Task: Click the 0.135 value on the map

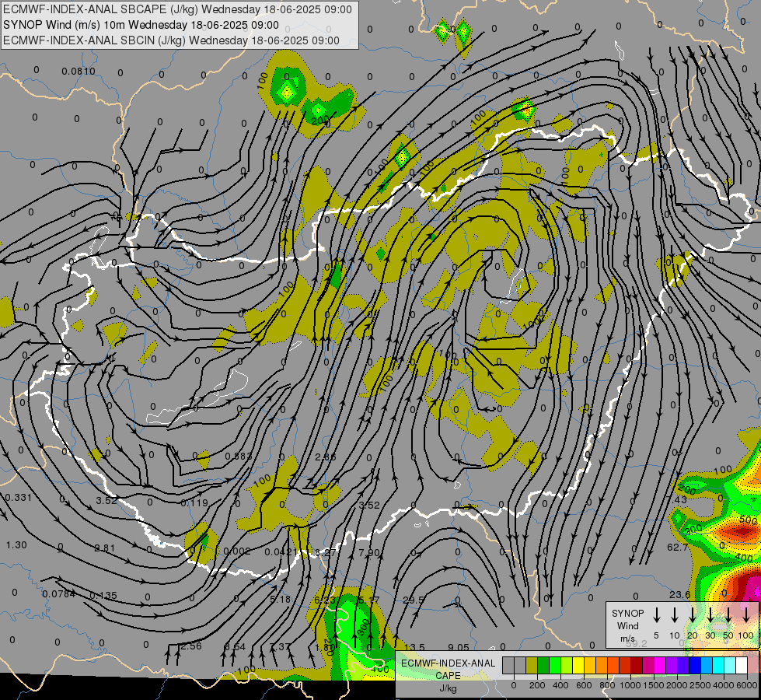Action: tap(103, 596)
